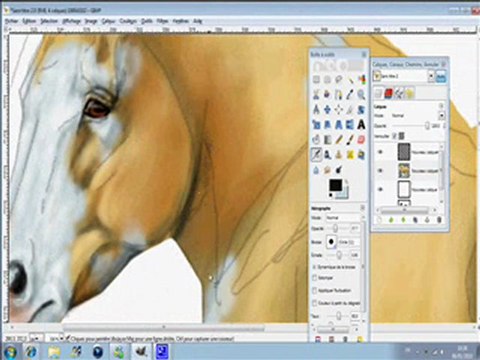Select the Bucket Fill tool

[x=316, y=140]
